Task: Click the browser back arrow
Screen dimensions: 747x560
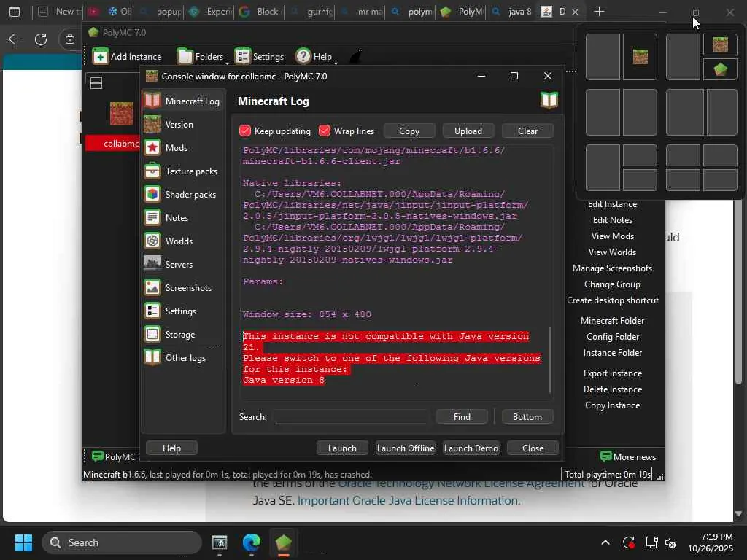Action: [15, 39]
